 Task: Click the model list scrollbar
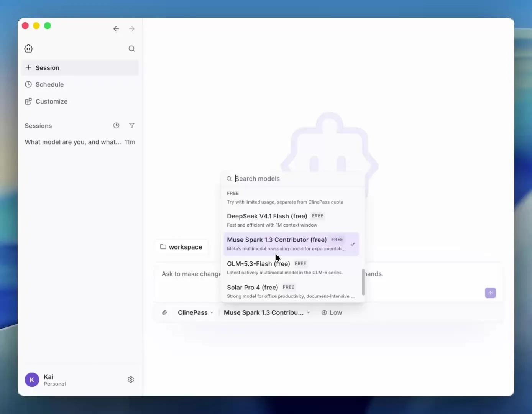click(x=363, y=282)
